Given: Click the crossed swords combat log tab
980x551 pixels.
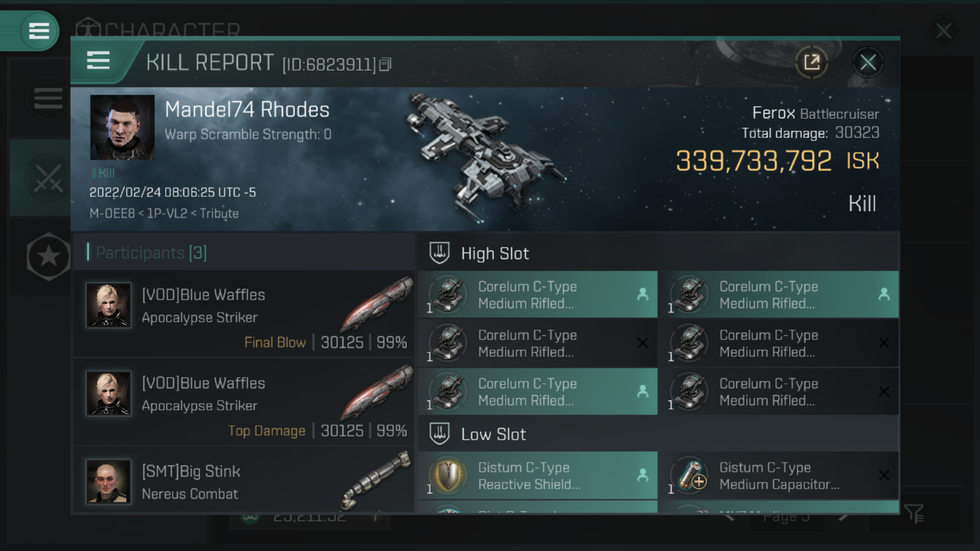Looking at the screenshot, I should pos(48,178).
